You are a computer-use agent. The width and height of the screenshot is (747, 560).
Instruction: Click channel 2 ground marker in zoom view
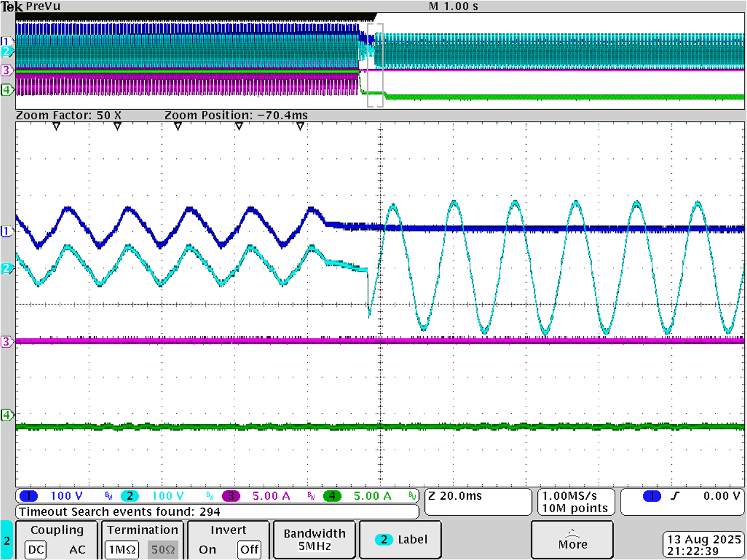tap(8, 268)
